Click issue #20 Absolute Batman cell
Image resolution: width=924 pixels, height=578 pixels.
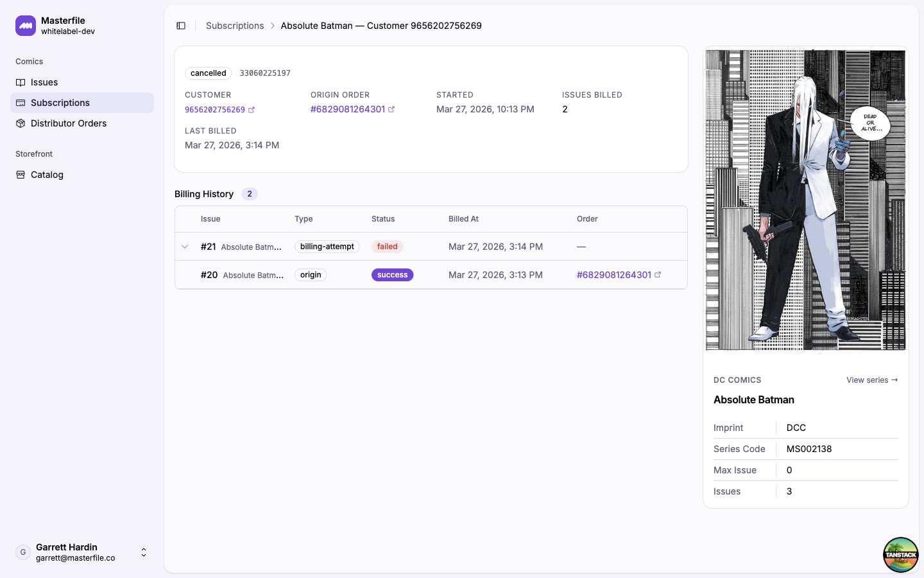pos(242,275)
